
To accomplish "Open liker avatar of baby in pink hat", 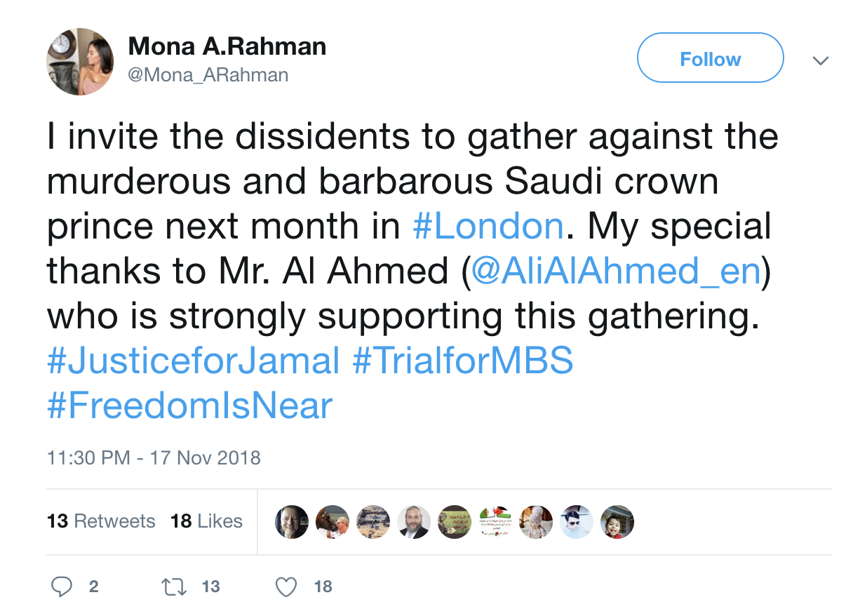I will [535, 521].
